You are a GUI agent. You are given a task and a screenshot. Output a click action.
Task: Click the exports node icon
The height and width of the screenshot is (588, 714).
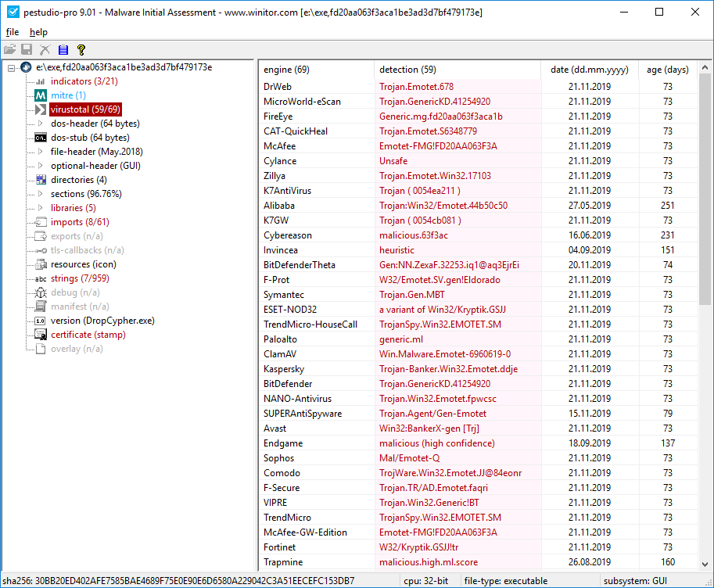tap(41, 236)
